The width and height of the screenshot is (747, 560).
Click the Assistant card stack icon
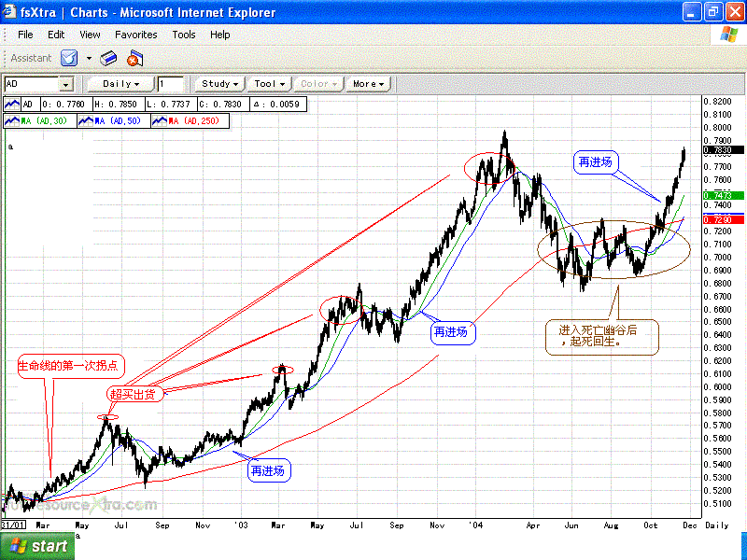(x=108, y=58)
